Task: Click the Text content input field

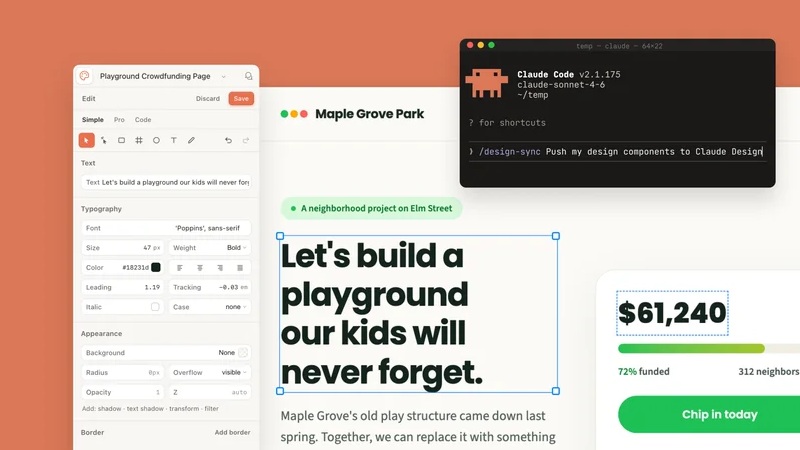Action: (166, 182)
